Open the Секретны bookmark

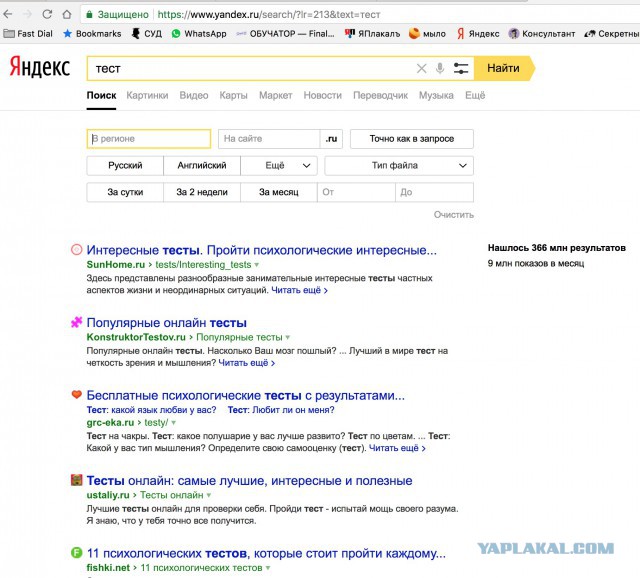point(611,33)
